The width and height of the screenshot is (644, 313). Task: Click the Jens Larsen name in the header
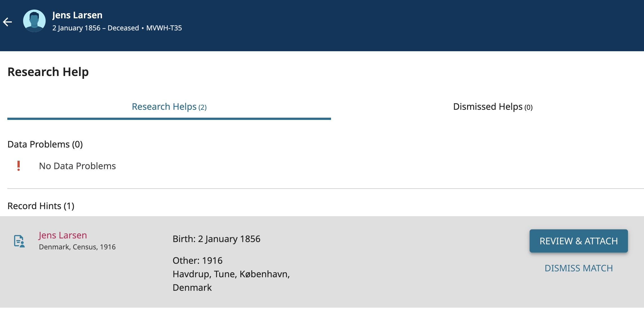coord(77,15)
